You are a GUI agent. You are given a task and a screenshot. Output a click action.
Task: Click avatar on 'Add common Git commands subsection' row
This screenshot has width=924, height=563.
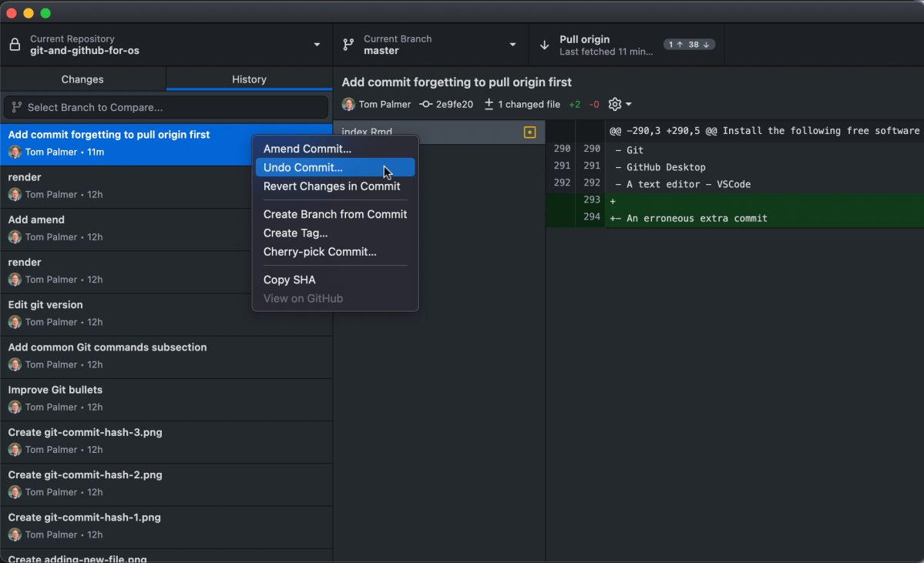15,364
